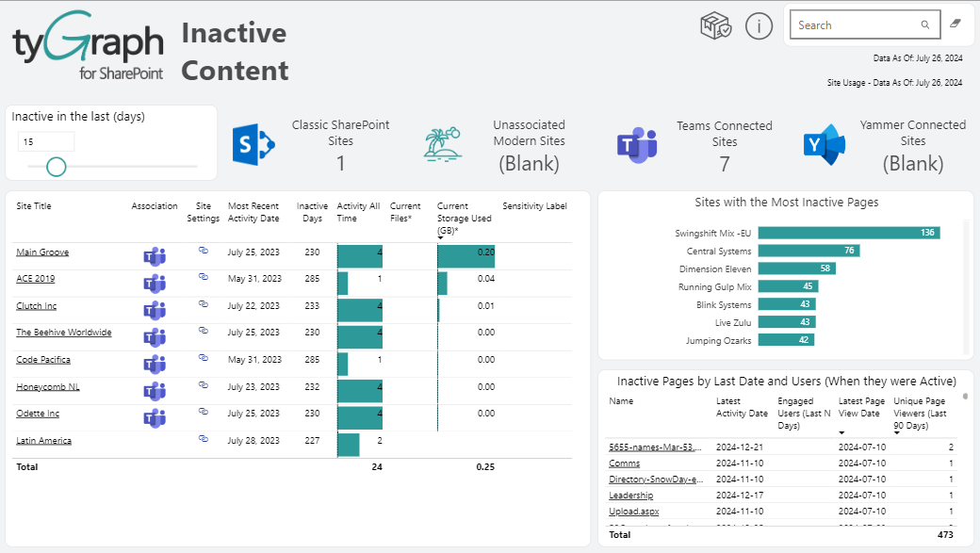Open the Leadership page link

630,495
